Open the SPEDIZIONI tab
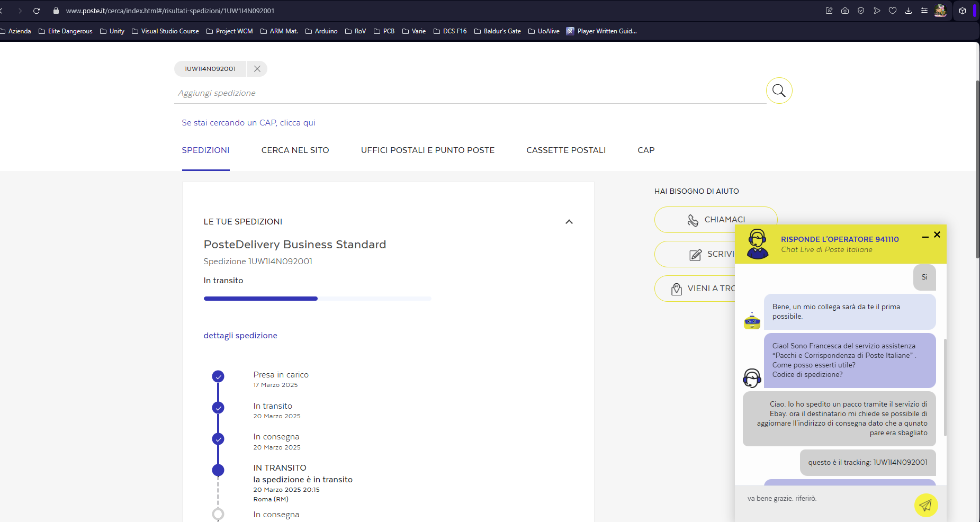Screen dimensions: 980x522 click(205, 150)
